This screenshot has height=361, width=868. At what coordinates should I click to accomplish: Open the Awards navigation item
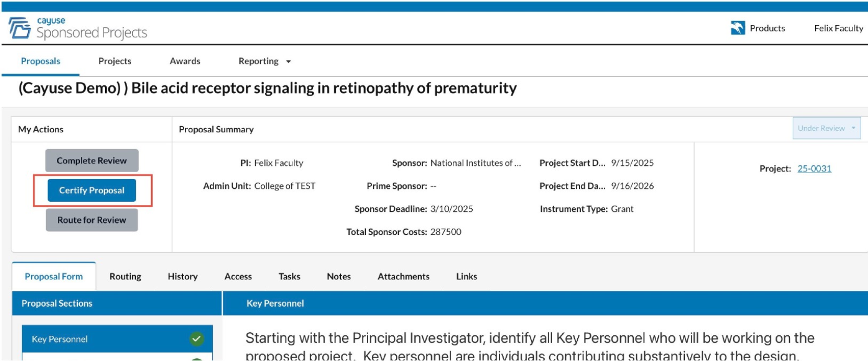click(x=185, y=61)
